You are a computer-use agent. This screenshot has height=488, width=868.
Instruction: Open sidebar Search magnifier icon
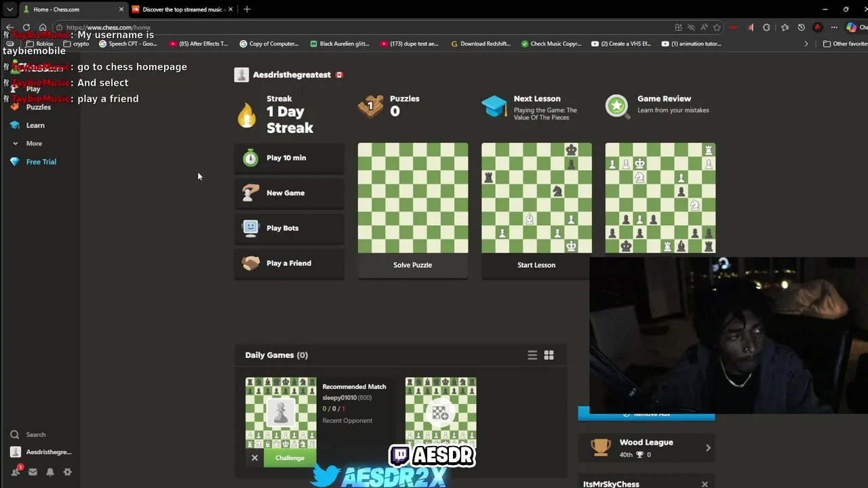tap(15, 434)
